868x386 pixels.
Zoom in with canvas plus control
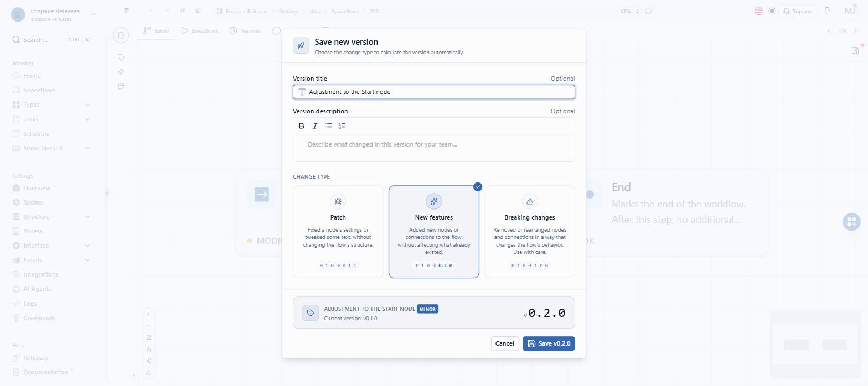click(x=148, y=314)
